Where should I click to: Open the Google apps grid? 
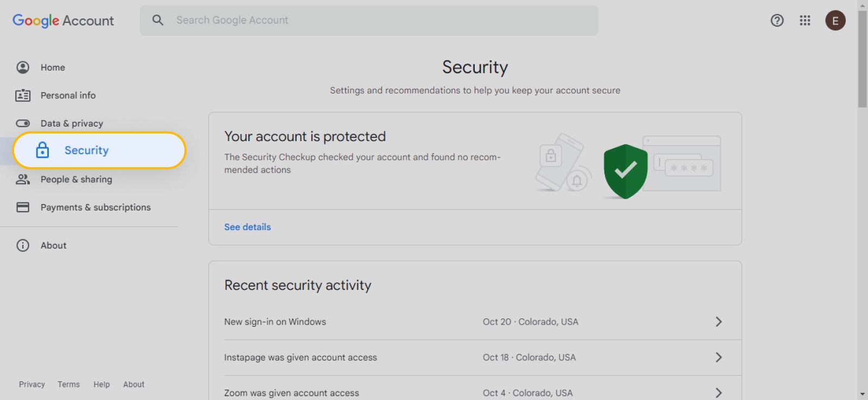[x=805, y=21]
